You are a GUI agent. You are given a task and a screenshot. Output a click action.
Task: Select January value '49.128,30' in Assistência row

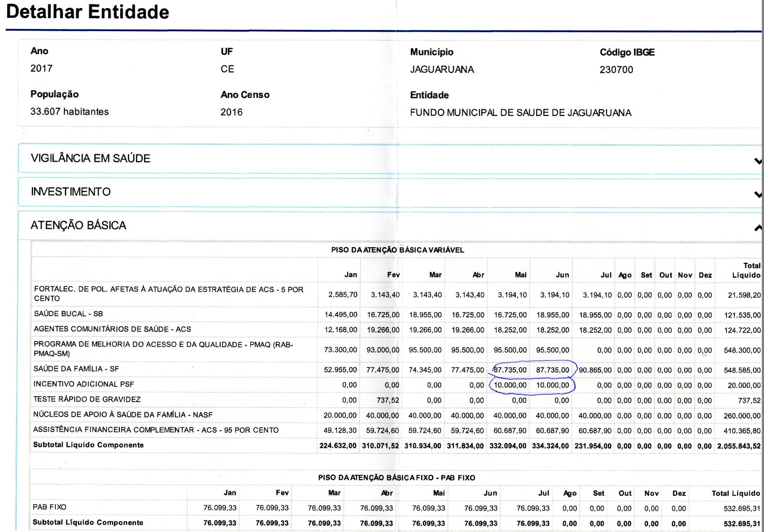(x=340, y=430)
